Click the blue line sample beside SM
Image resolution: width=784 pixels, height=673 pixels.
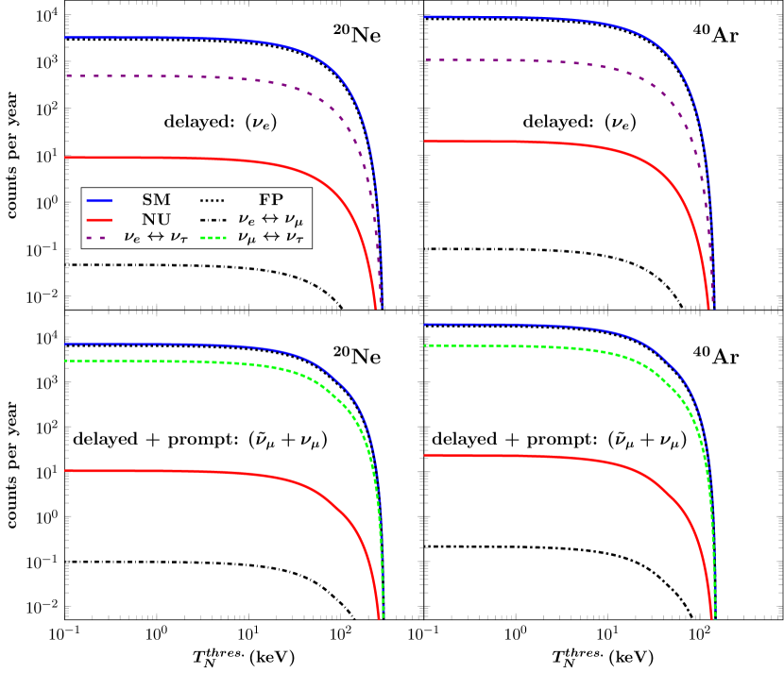pyautogui.click(x=99, y=200)
